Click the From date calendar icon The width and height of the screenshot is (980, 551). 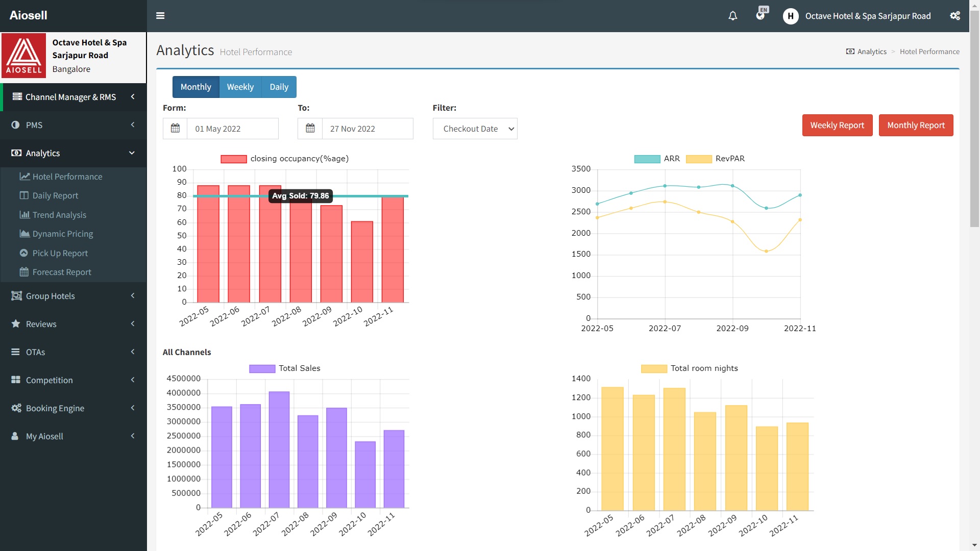[x=175, y=129]
